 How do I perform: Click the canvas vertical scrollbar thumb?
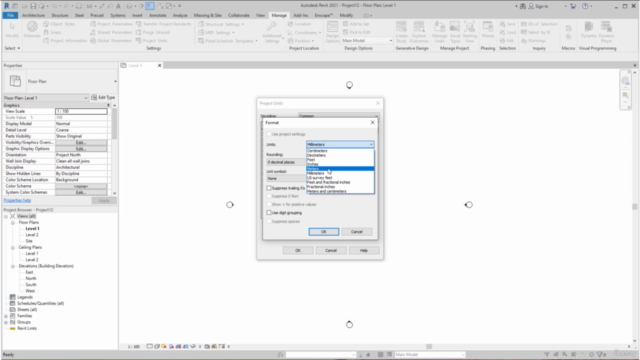pyautogui.click(x=635, y=207)
